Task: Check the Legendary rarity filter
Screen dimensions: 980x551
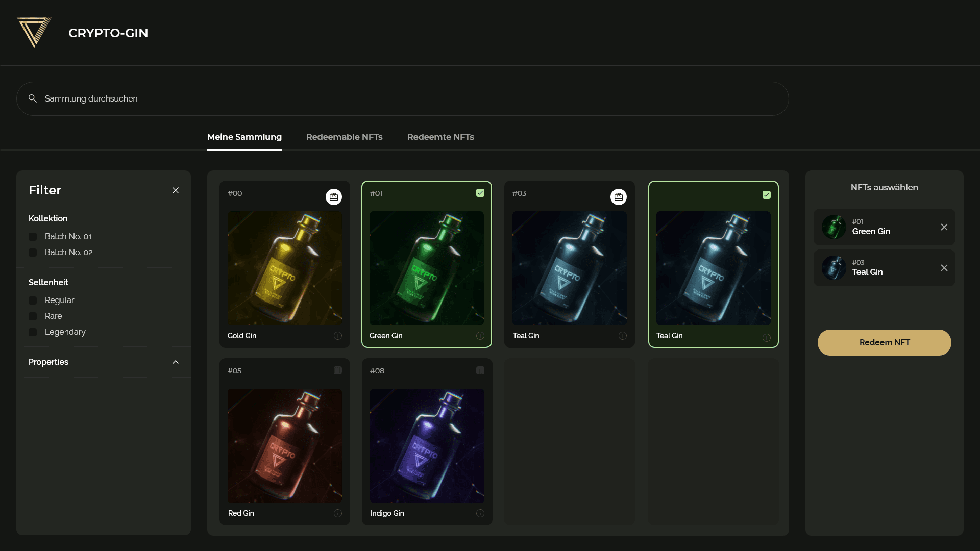Action: (x=33, y=332)
